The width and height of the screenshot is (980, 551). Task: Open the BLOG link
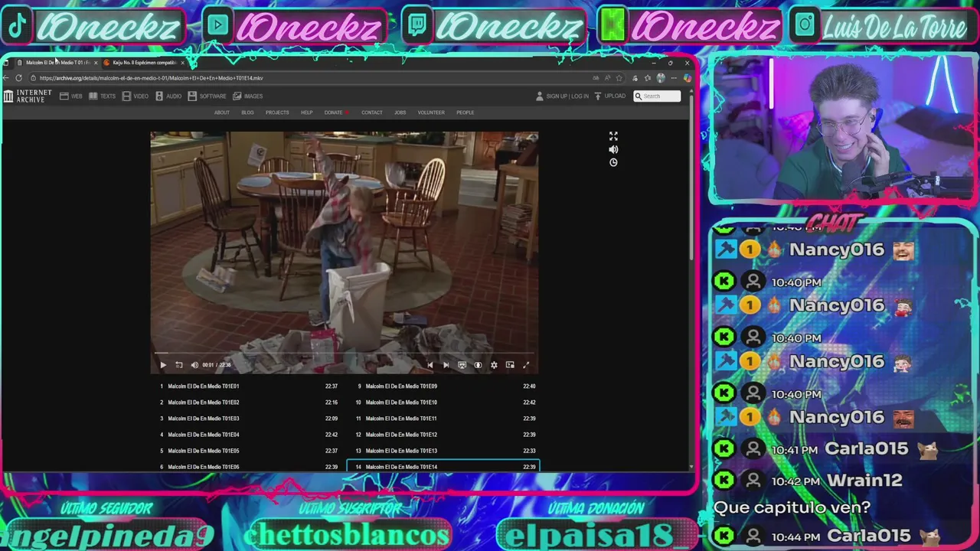point(247,112)
